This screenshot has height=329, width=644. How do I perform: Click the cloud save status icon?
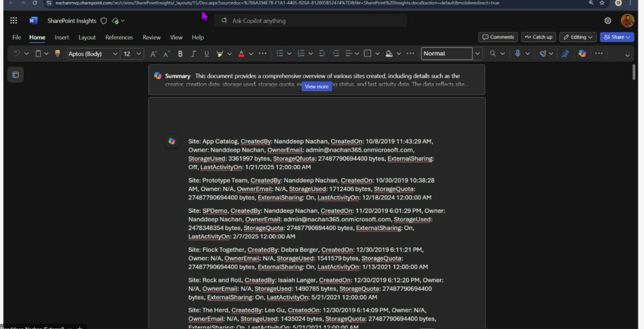coord(116,21)
